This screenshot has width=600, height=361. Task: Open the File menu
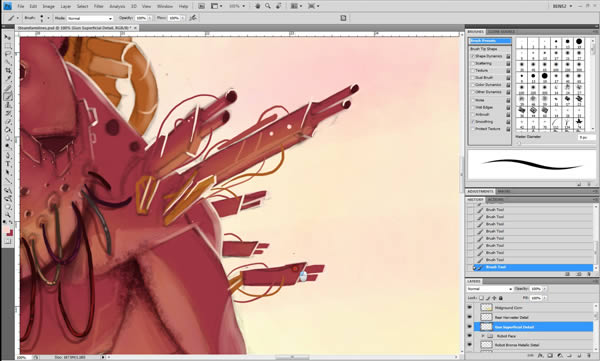coord(21,7)
